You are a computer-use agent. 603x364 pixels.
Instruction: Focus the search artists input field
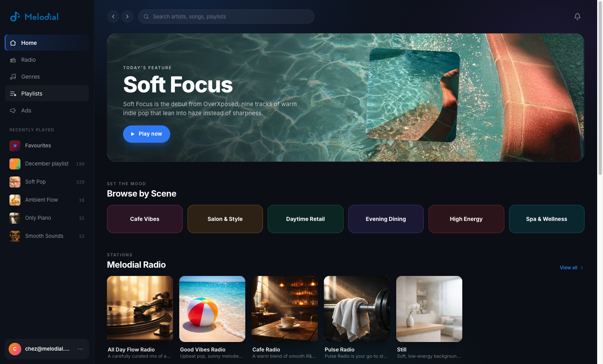[226, 17]
